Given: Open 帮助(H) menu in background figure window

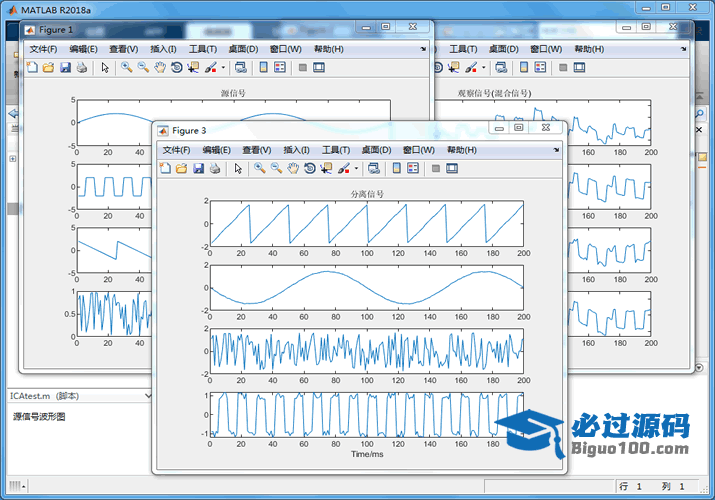Looking at the screenshot, I should pos(589,49).
